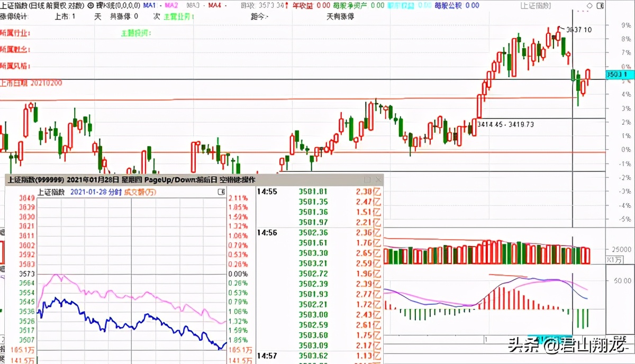Select the MA3 indicator label
The width and height of the screenshot is (635, 364).
pyautogui.click(x=193, y=5)
